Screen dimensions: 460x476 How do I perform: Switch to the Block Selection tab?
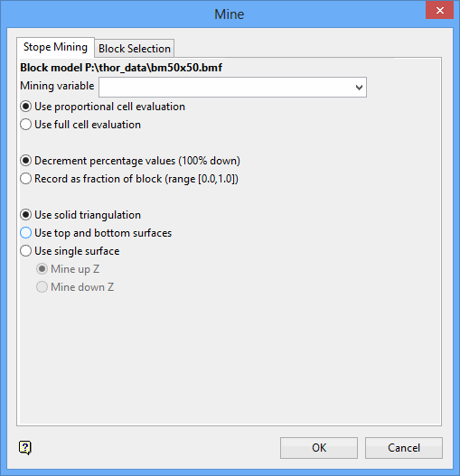pos(135,49)
